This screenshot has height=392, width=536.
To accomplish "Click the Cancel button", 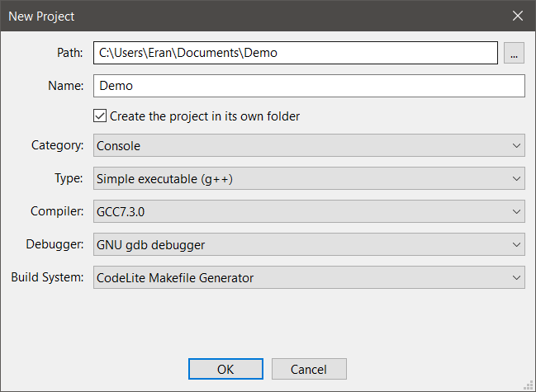I will [309, 369].
